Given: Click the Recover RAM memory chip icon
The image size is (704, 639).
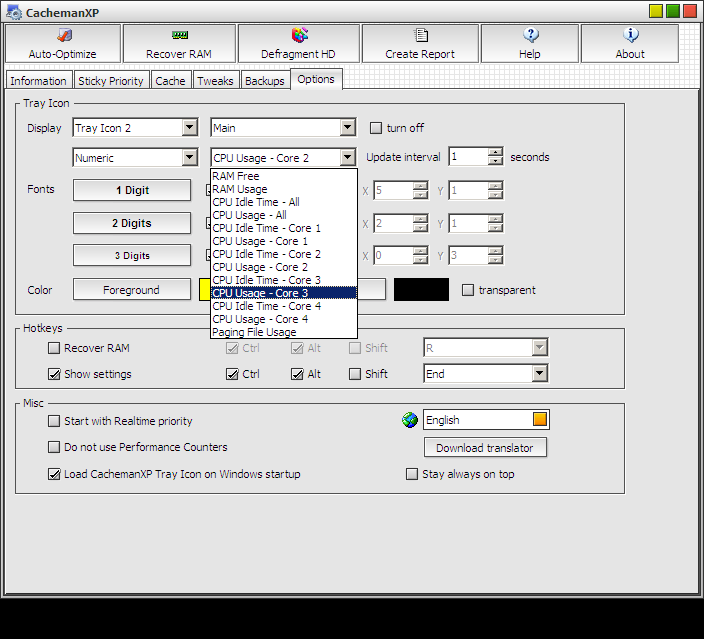Looking at the screenshot, I should [x=179, y=35].
